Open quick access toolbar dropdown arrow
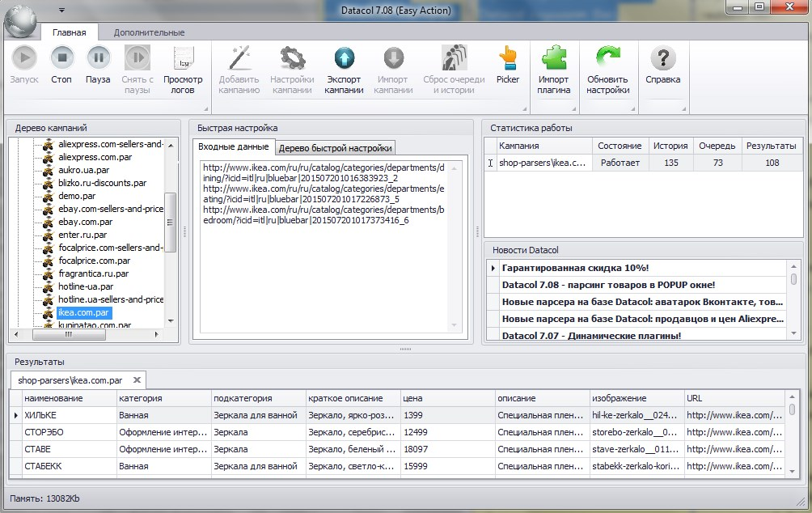The width and height of the screenshot is (812, 513). 61,11
